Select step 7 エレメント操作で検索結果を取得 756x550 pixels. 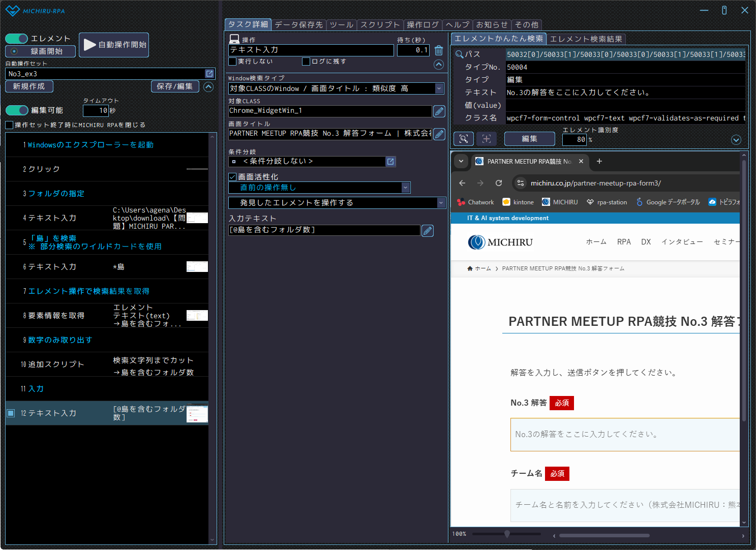click(x=89, y=291)
